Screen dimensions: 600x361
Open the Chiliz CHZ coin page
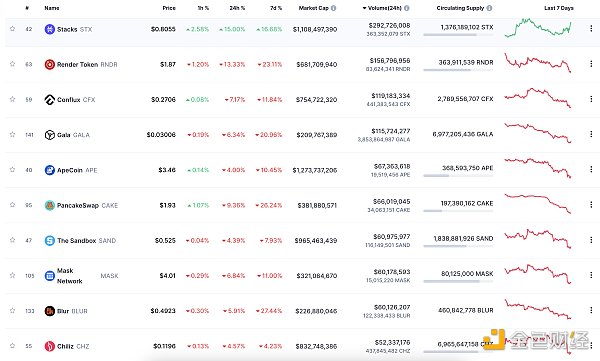(67, 346)
